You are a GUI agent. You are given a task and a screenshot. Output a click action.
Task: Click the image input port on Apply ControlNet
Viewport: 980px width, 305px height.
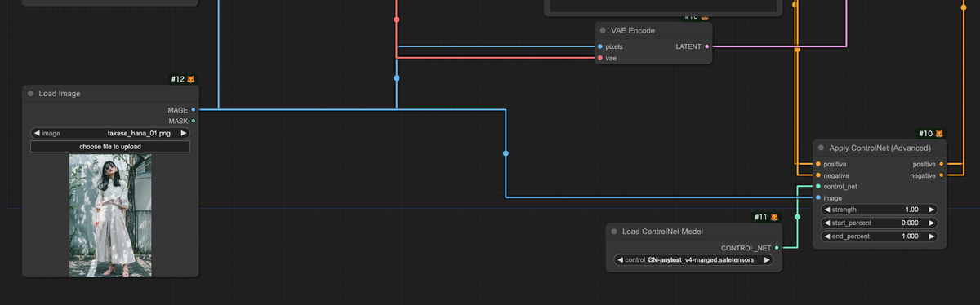[x=818, y=197]
